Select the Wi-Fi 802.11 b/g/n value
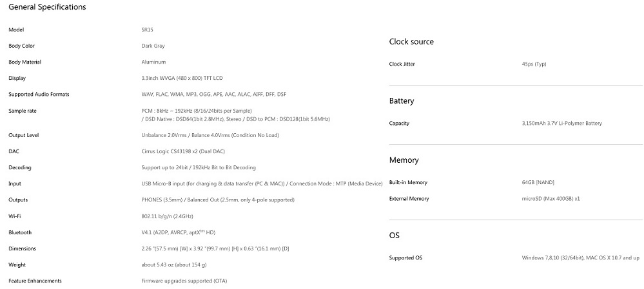The width and height of the screenshot is (644, 289). coord(167,216)
